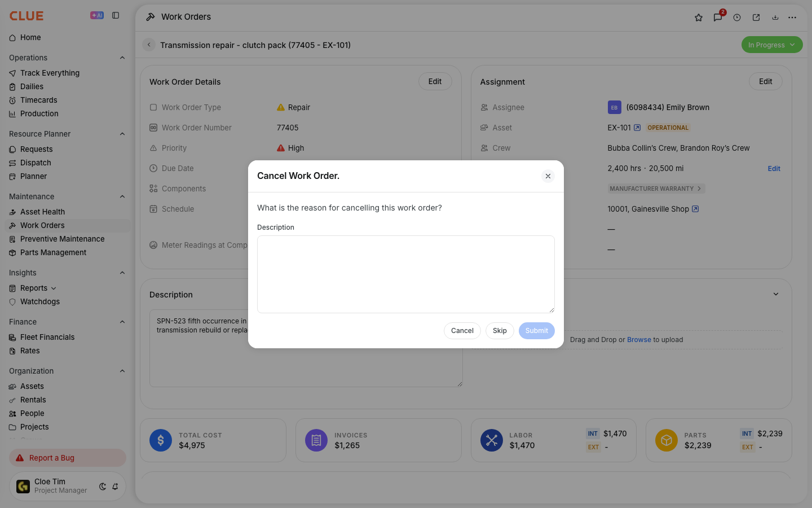This screenshot has width=812, height=508.
Task: Open more options ellipsis menu
Action: click(x=792, y=17)
